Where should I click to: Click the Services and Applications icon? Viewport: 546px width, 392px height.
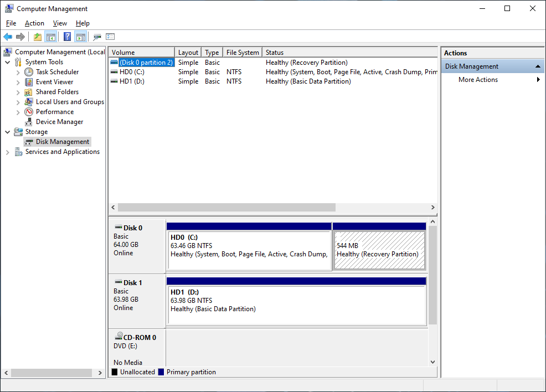[18, 152]
